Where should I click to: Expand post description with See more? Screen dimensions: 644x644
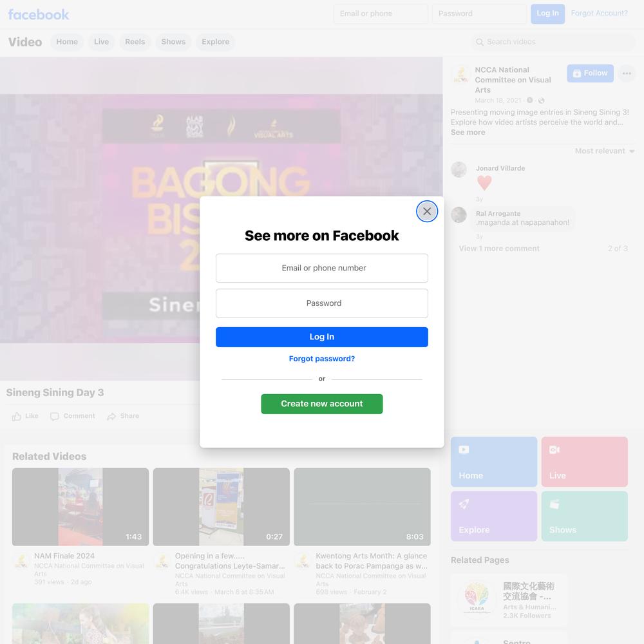pyautogui.click(x=468, y=132)
